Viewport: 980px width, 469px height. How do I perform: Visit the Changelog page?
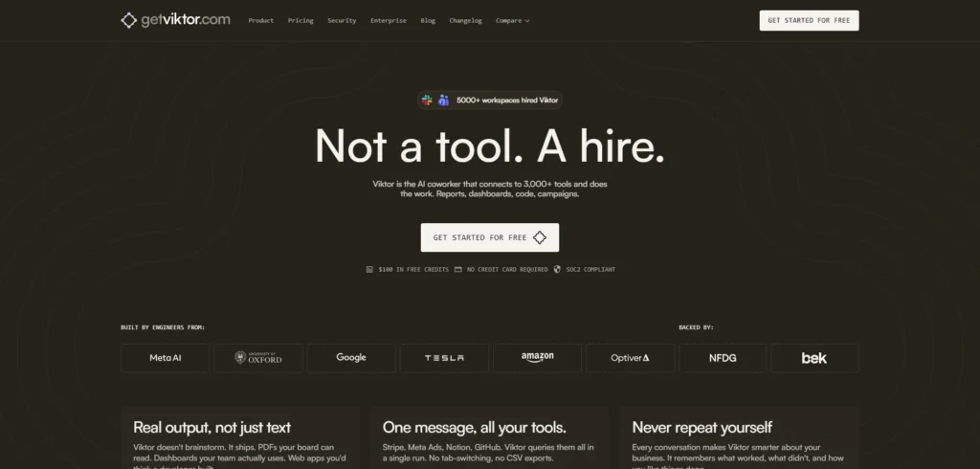tap(466, 21)
